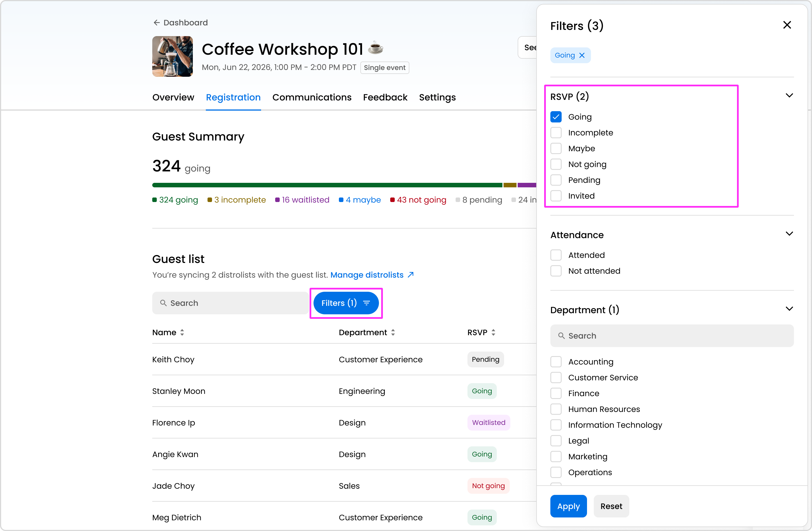The width and height of the screenshot is (812, 531).
Task: Sort guest list by Department column
Action: pos(393,332)
